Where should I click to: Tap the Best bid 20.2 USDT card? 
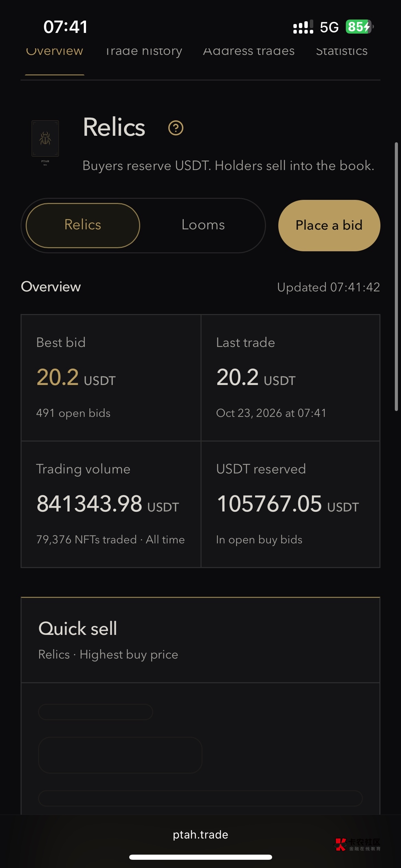tap(111, 377)
